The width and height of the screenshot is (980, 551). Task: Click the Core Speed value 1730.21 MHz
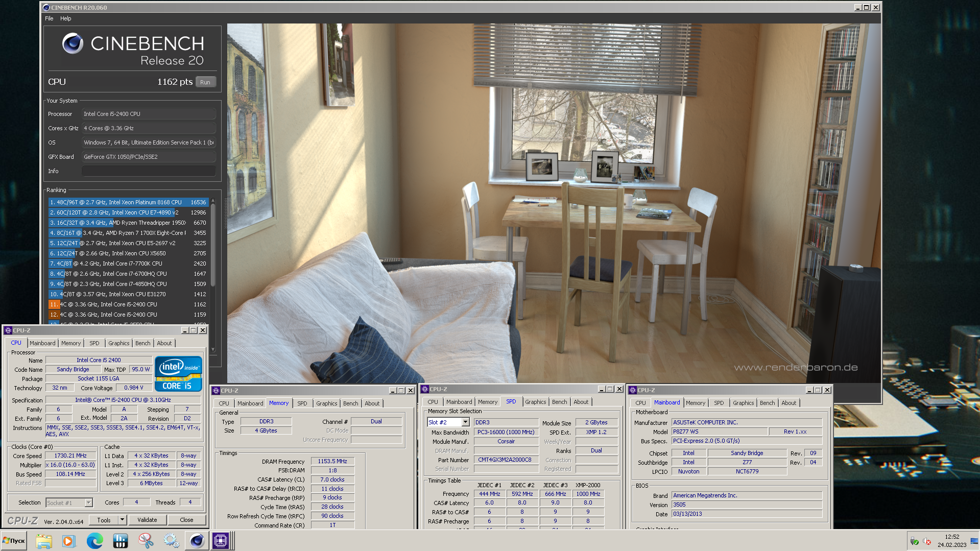[x=70, y=456]
